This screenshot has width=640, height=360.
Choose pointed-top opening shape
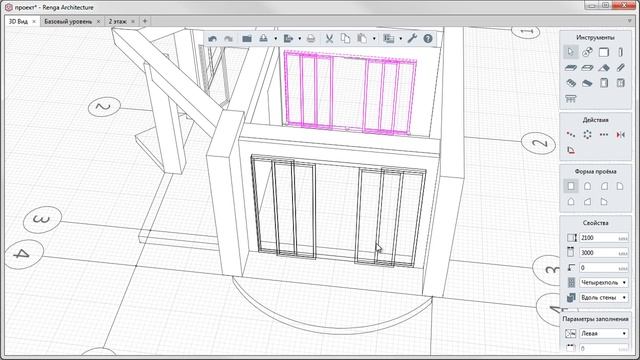(571, 202)
